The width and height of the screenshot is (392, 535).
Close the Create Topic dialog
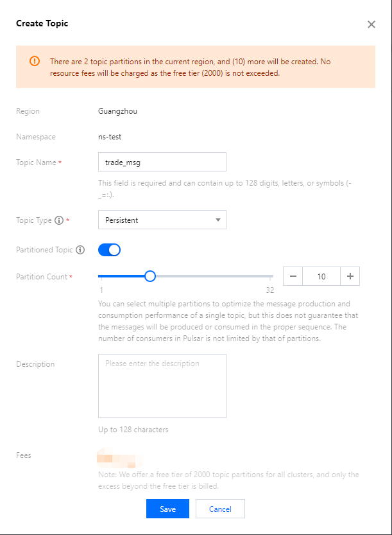(x=371, y=24)
